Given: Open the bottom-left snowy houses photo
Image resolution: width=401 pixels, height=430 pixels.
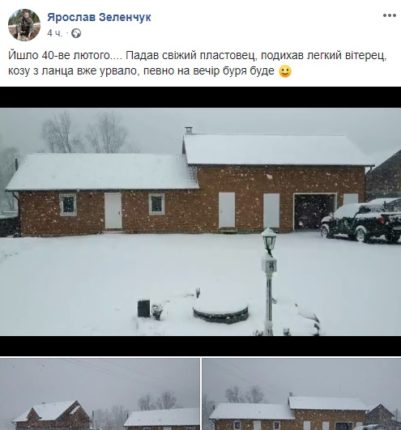Looking at the screenshot, I should [100, 394].
